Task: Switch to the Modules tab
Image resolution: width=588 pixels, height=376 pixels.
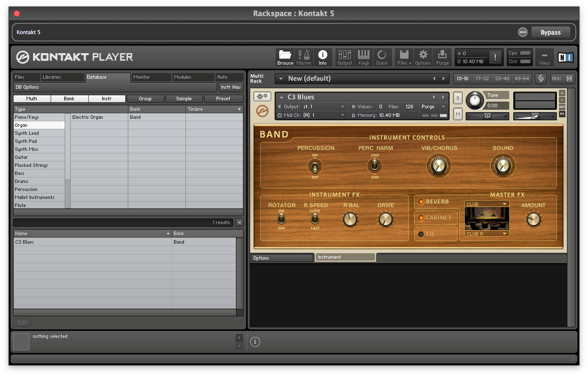Action: tap(193, 77)
